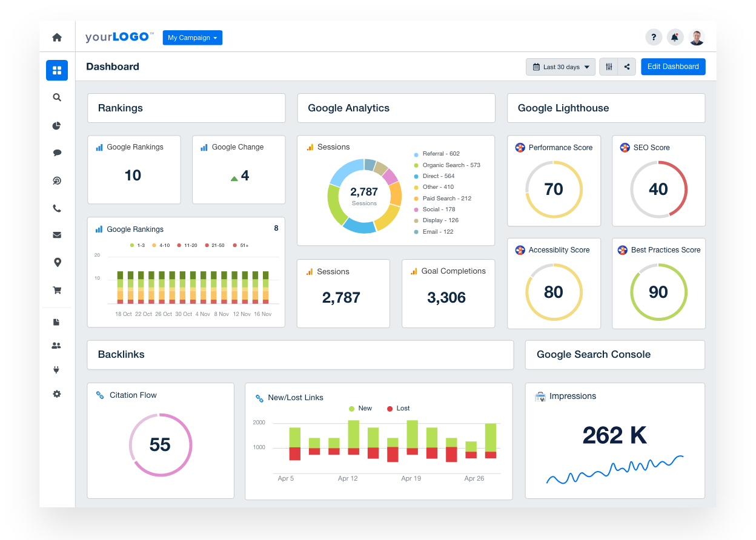This screenshot has width=756, height=540.
Task: Click the Edit Dashboard button
Action: click(x=673, y=67)
